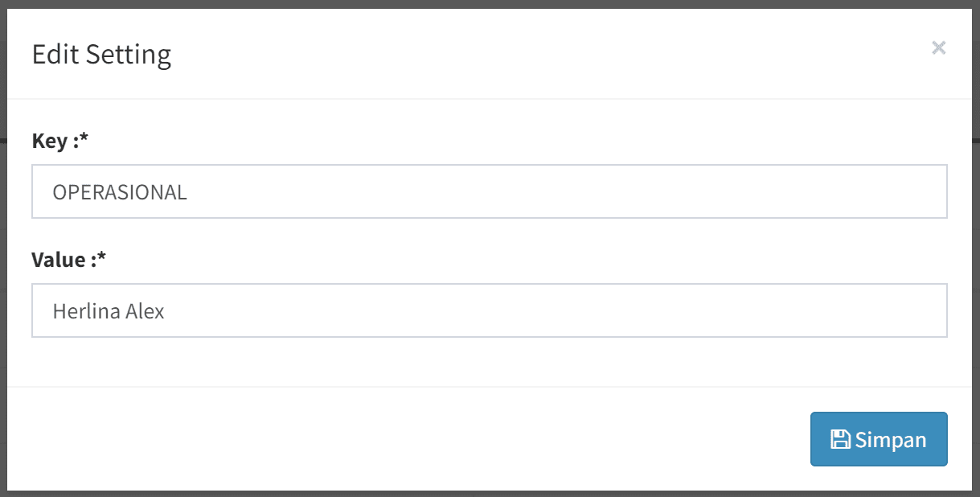Click empty footer area left of Simpan

click(x=402, y=438)
